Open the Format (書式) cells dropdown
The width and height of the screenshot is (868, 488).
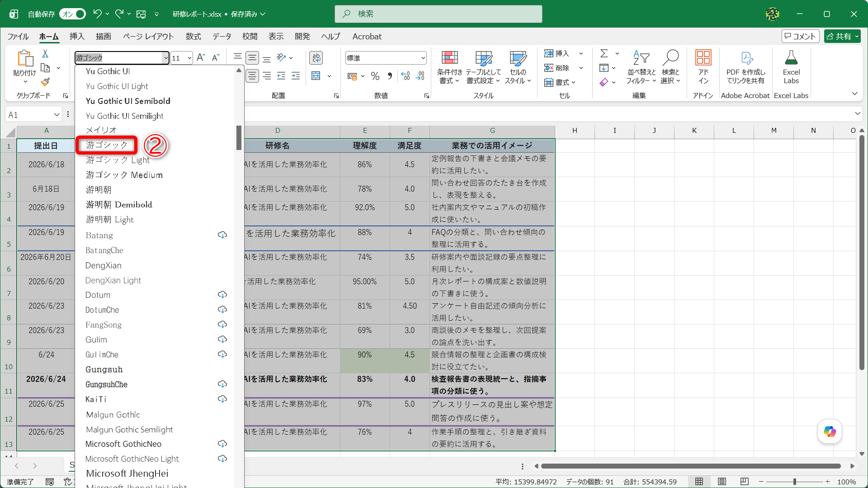[x=560, y=82]
